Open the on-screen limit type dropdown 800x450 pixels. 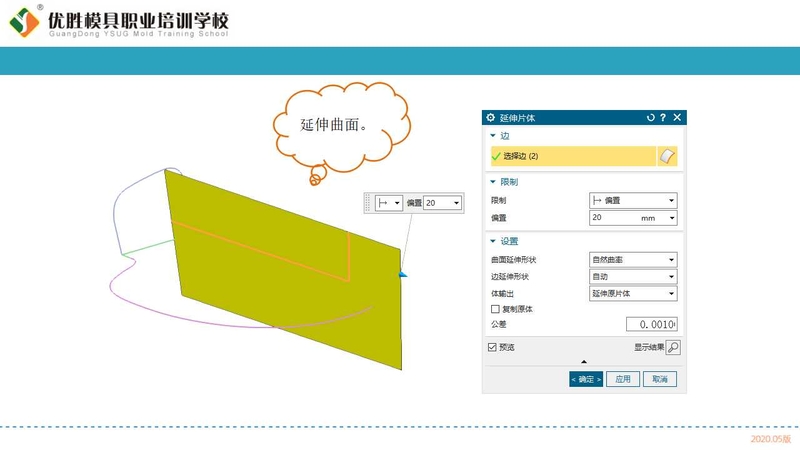coord(389,203)
